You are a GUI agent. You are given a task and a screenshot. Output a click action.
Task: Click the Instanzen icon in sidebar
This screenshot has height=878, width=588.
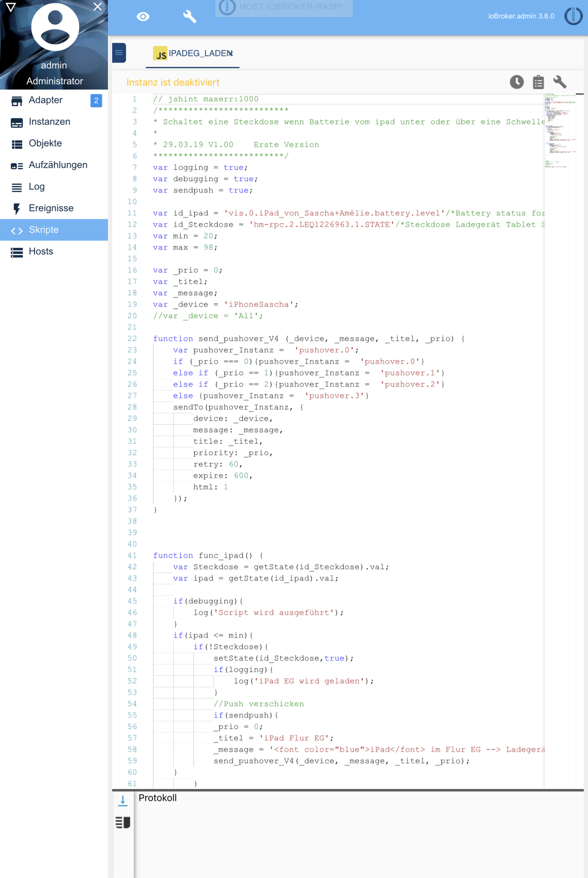point(17,123)
